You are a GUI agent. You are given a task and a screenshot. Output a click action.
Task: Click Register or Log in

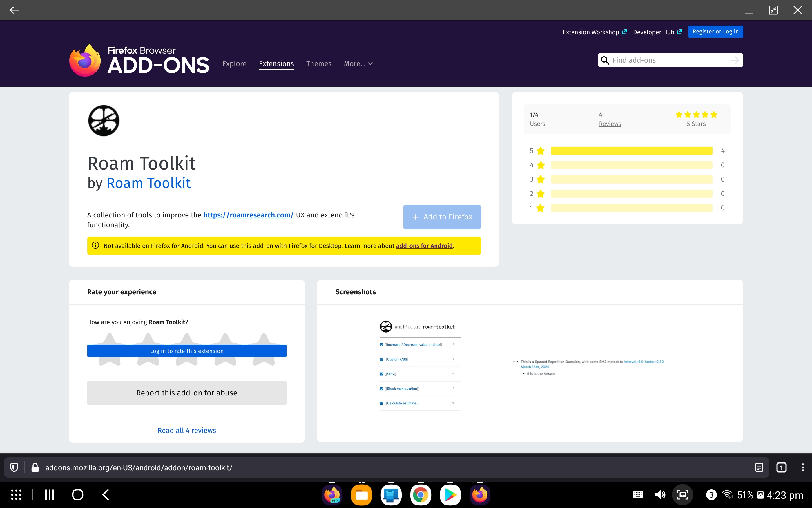(x=715, y=31)
